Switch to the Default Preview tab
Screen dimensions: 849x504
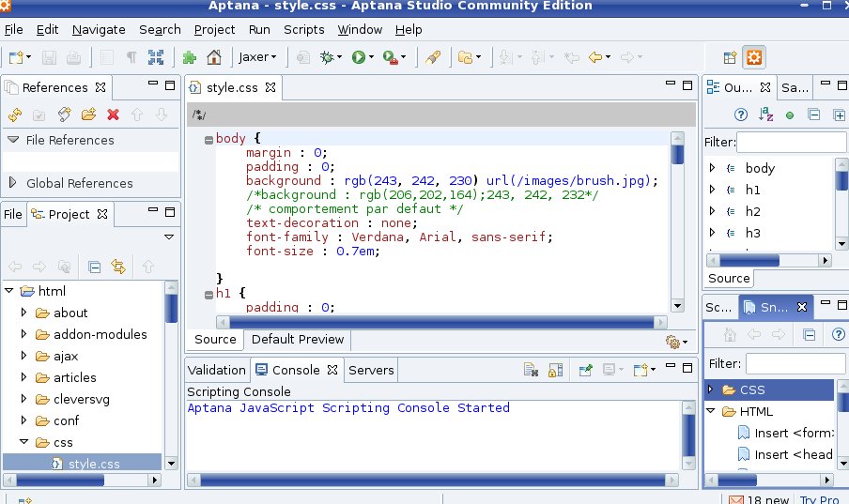click(298, 340)
